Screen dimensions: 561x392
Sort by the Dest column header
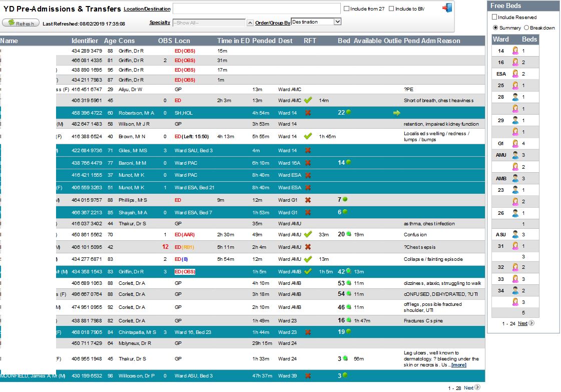tap(285, 41)
